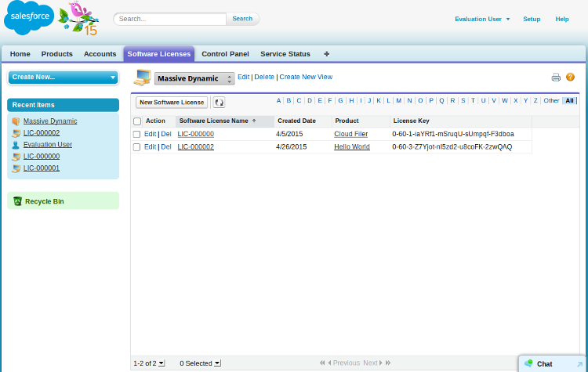
Task: Jump to first page arrow icon
Action: click(322, 363)
